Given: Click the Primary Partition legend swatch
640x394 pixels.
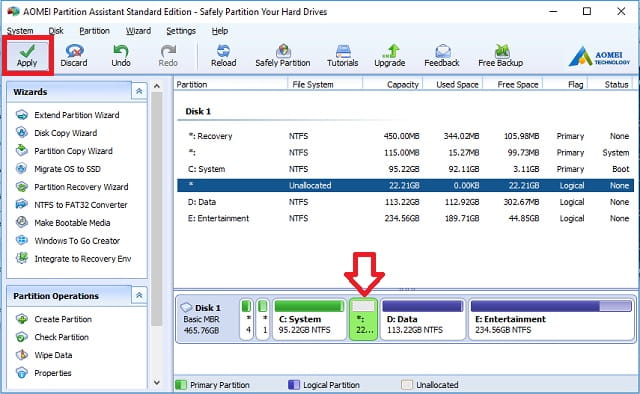Looking at the screenshot, I should coord(180,385).
